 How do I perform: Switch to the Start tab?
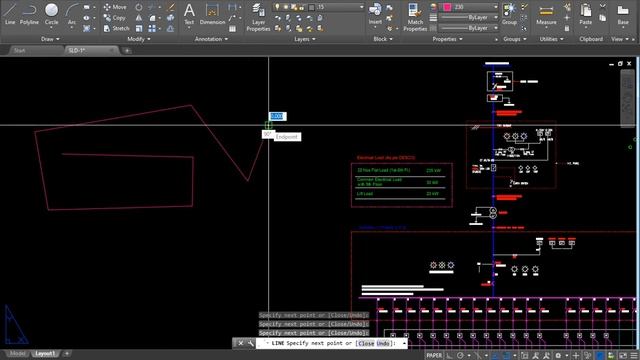[20, 51]
